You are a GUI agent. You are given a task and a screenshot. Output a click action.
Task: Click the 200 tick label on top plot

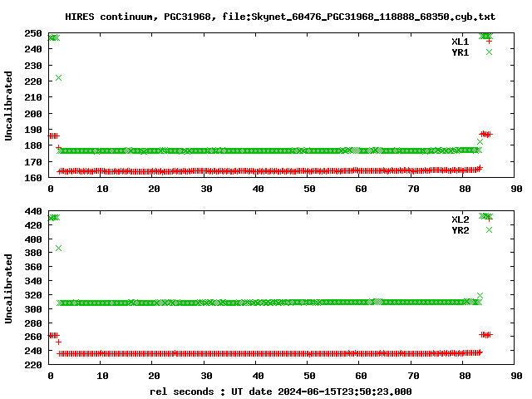coord(33,114)
